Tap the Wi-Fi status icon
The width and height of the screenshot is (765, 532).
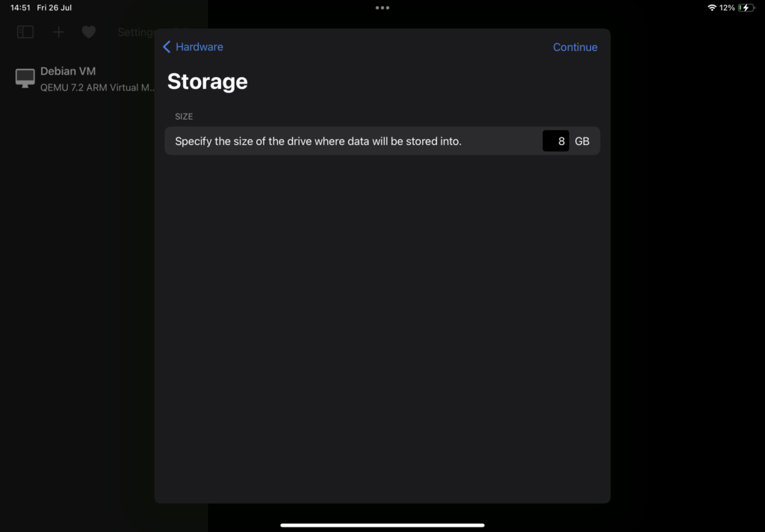point(712,7)
